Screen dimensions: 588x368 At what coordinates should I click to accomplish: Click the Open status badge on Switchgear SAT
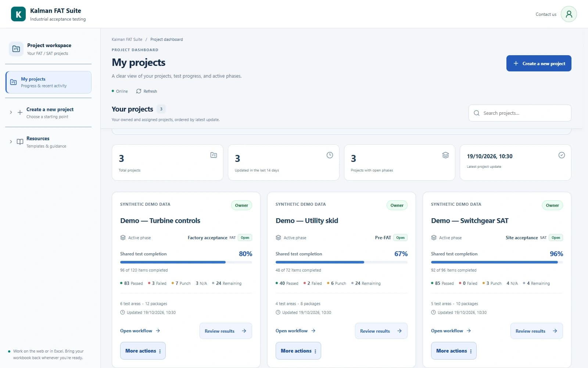tap(556, 237)
